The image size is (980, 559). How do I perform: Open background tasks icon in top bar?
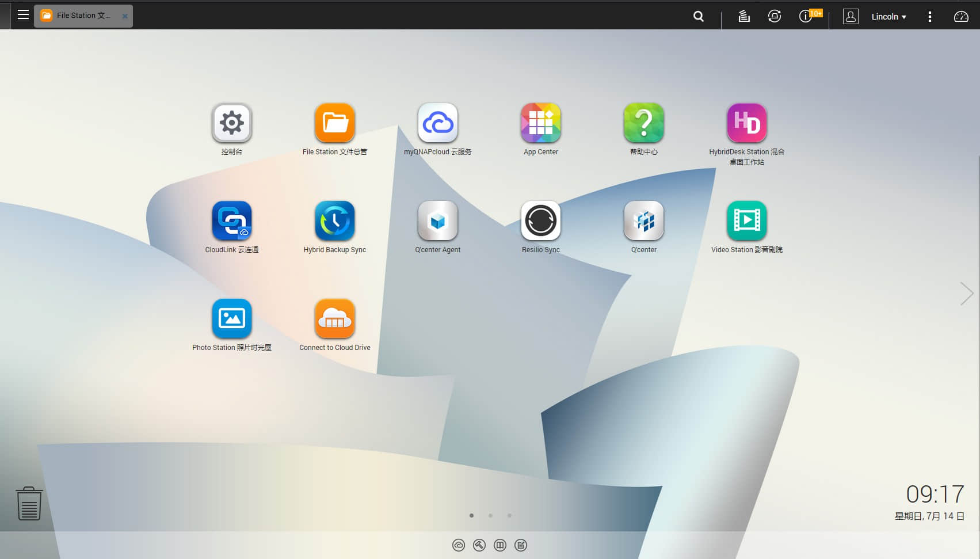click(744, 16)
